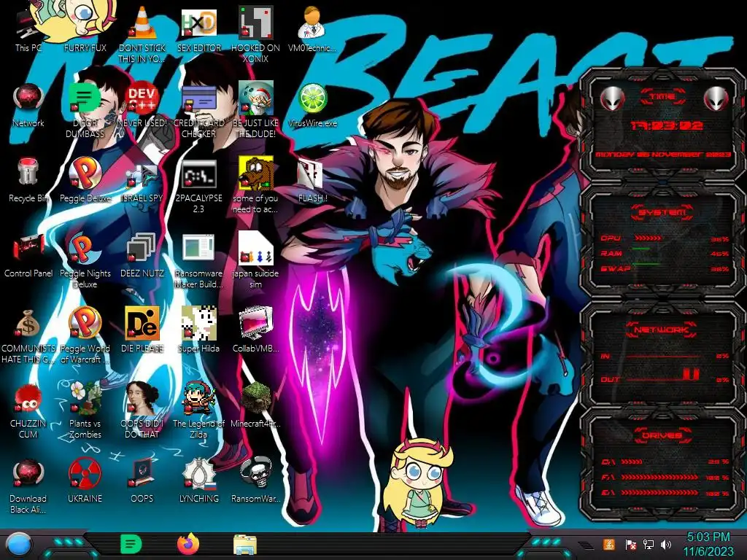Open the DIE PLEASE shortcut

142,330
